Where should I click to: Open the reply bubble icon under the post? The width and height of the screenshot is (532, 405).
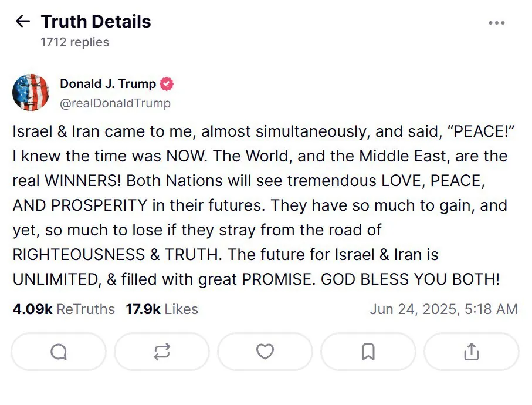click(x=58, y=352)
